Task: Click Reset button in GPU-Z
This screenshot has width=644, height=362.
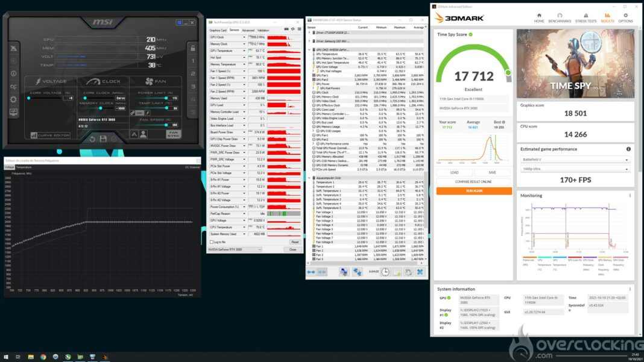Action: click(x=294, y=242)
